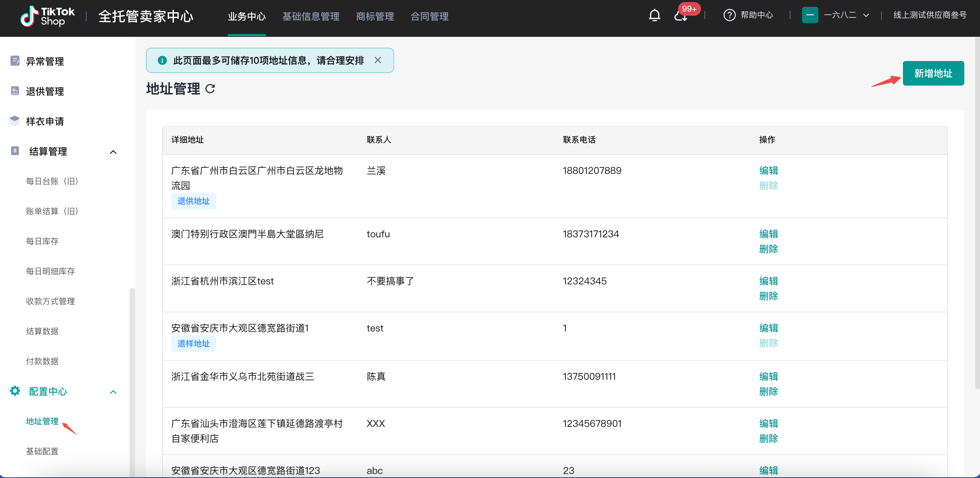Click address 澳门特别行政区澳門半島大堂區纳尼
Viewport: 980px width, 478px height.
coord(247,234)
